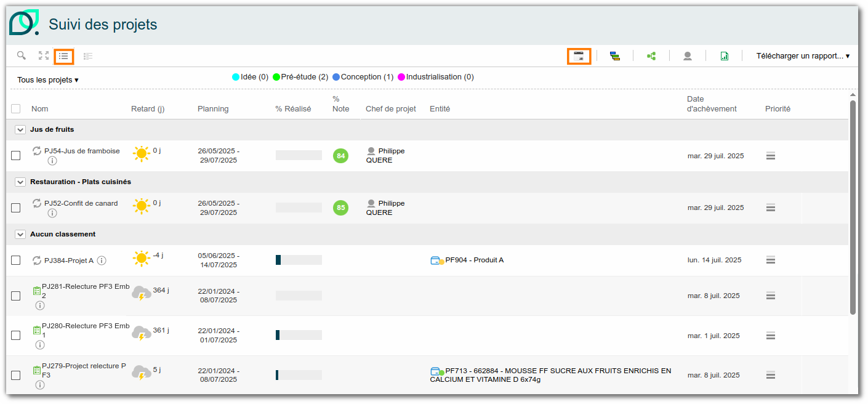The image size is (868, 404).
Task: Check the box for PJ54-Jus de framboise
Action: (16, 156)
